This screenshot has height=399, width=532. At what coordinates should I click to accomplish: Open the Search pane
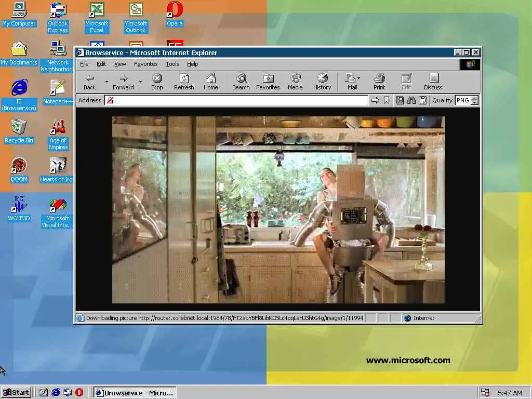point(241,82)
